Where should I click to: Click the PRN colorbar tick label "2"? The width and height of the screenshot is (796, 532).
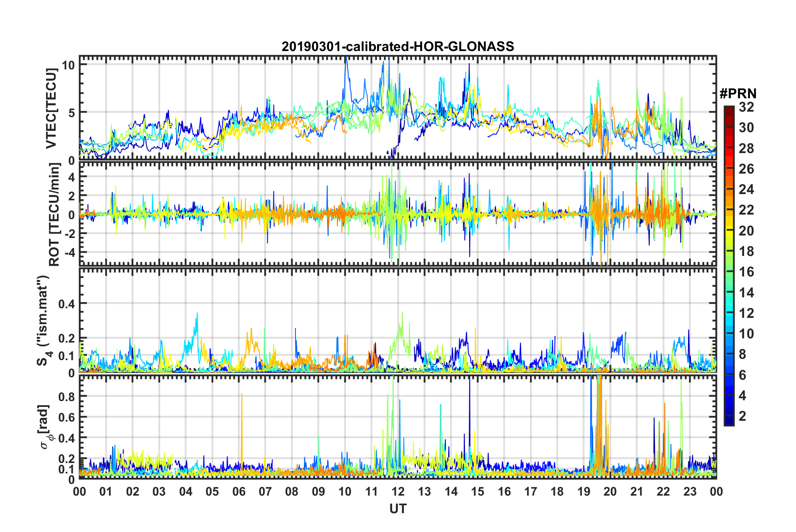point(742,416)
